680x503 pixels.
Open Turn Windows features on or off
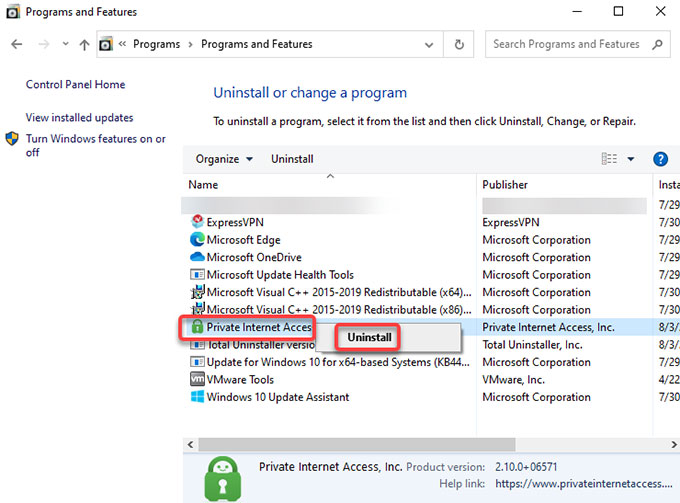95,145
